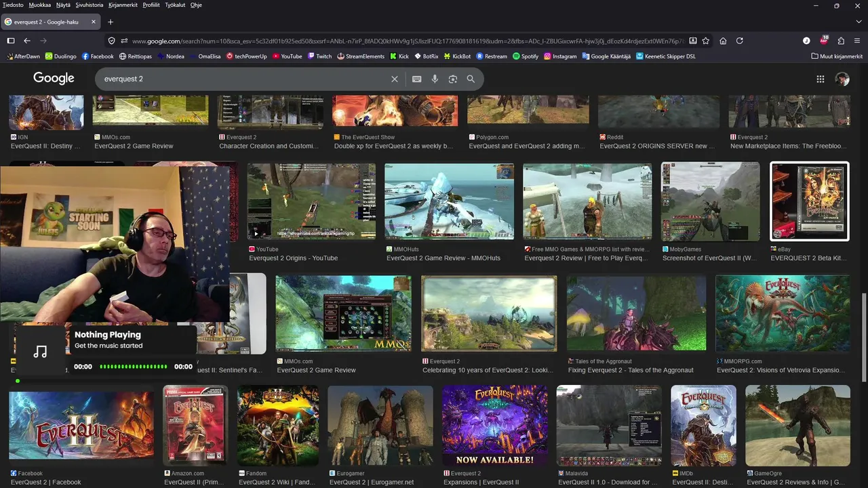Click the Nothing Playing music note icon
The height and width of the screenshot is (488, 868).
(x=41, y=351)
